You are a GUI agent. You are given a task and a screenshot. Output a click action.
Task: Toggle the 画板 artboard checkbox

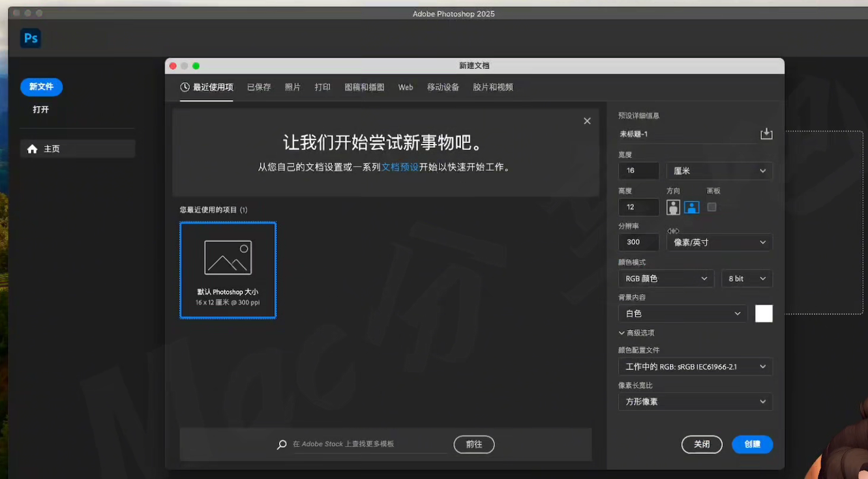[x=711, y=207]
